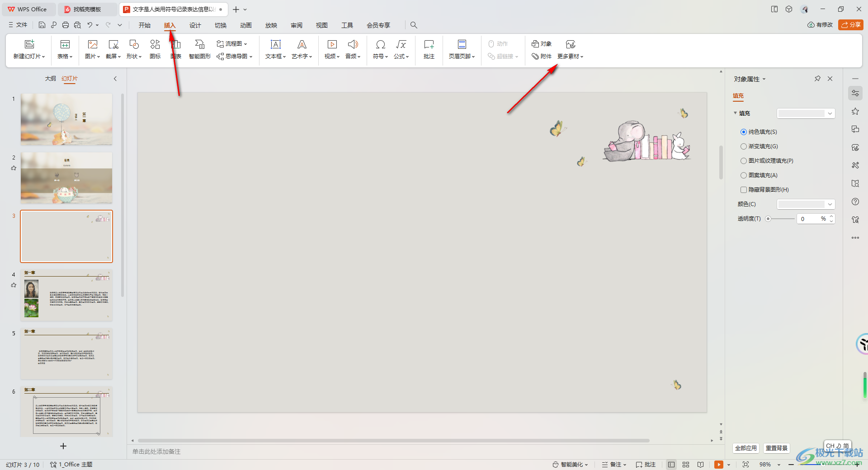
Task: Open the 填充 fill preset dropdown
Action: (806, 113)
